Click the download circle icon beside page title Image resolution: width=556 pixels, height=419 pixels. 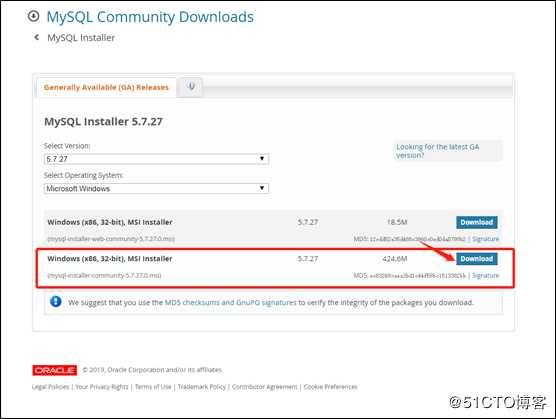(x=33, y=16)
